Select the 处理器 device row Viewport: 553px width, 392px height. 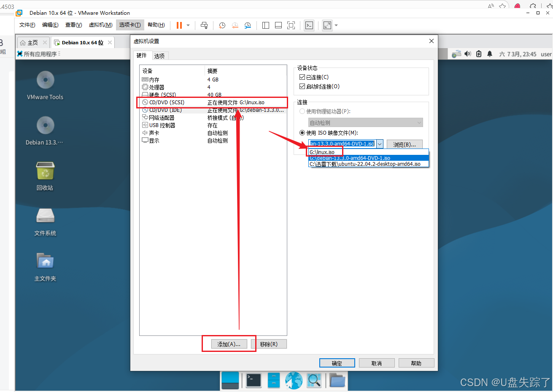(213, 87)
